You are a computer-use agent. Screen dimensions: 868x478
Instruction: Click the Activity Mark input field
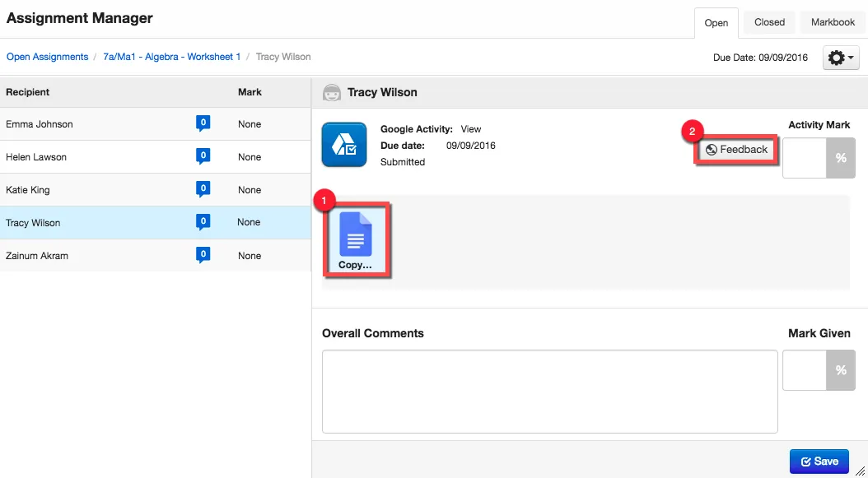click(805, 158)
